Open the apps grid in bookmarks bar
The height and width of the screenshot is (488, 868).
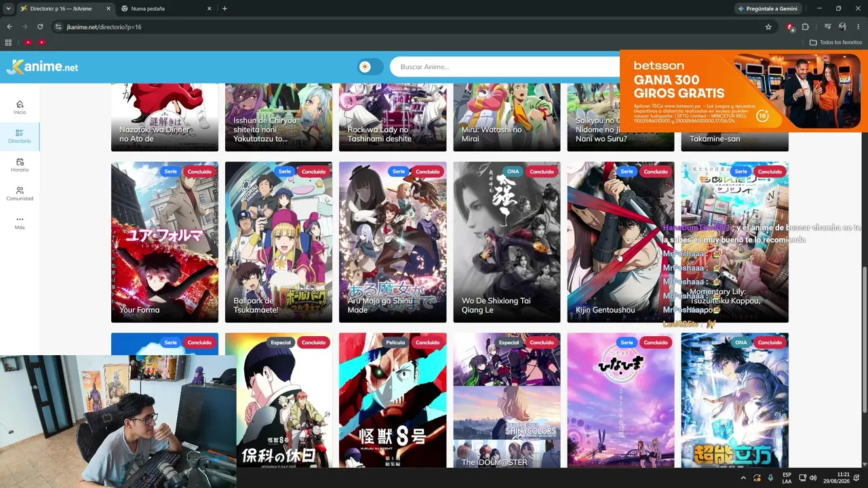(x=8, y=42)
